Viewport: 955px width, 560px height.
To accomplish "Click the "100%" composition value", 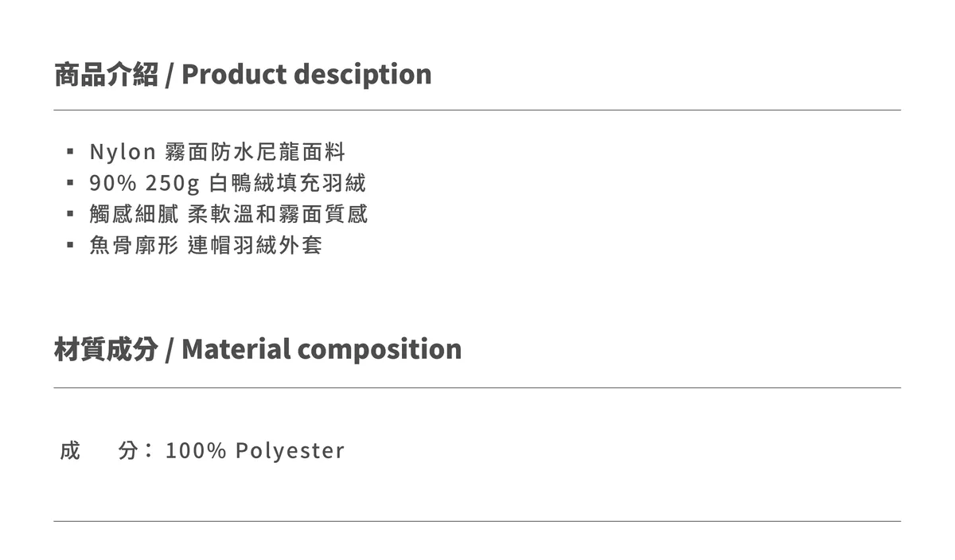I will pyautogui.click(x=196, y=451).
